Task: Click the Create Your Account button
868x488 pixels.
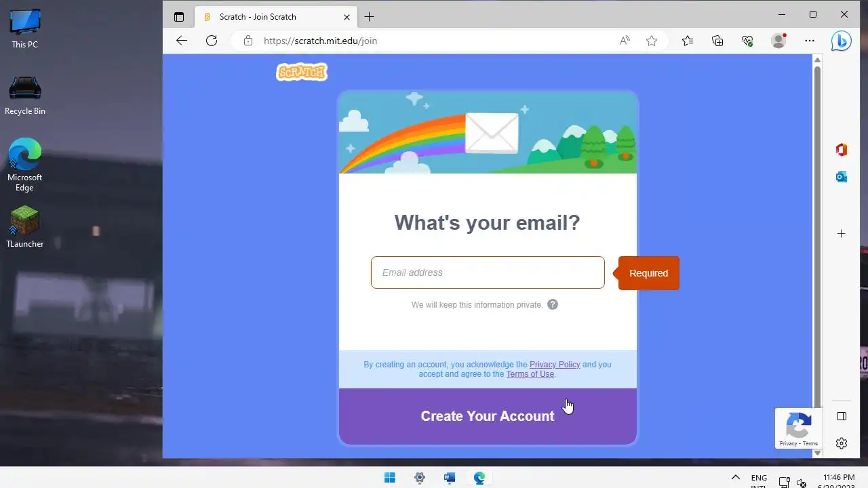Action: coord(488,416)
